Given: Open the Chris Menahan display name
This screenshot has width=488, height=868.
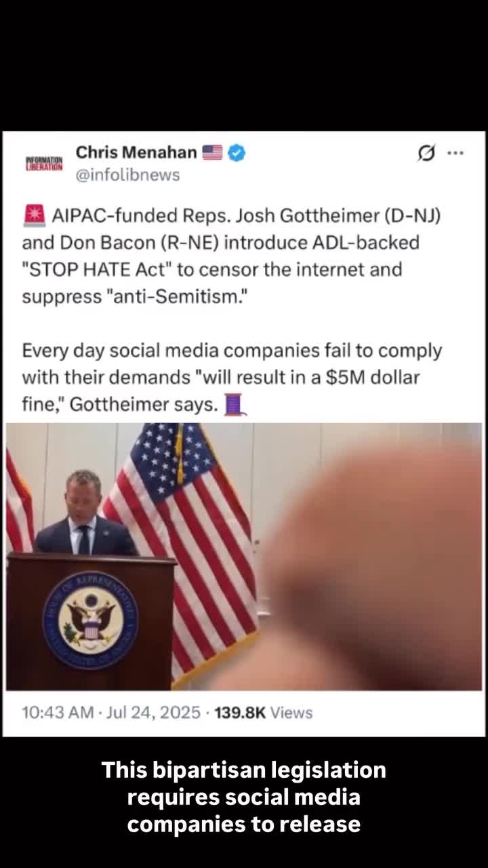Looking at the screenshot, I should tap(136, 153).
